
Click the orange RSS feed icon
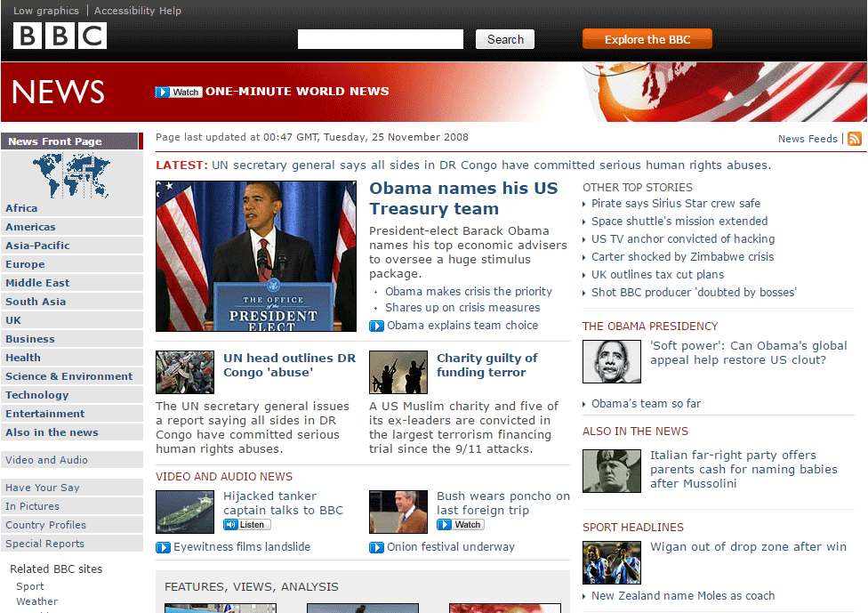point(854,139)
